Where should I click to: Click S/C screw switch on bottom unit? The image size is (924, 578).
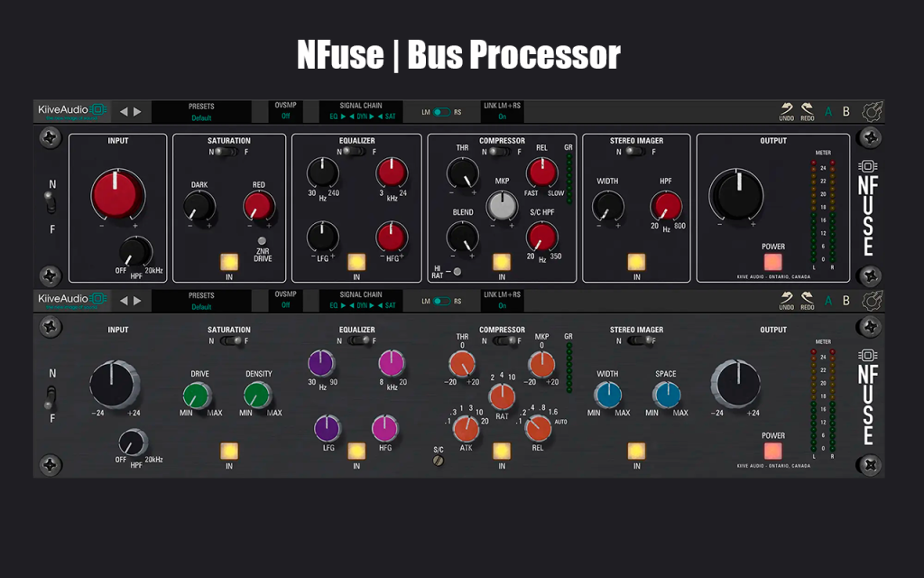(x=438, y=461)
